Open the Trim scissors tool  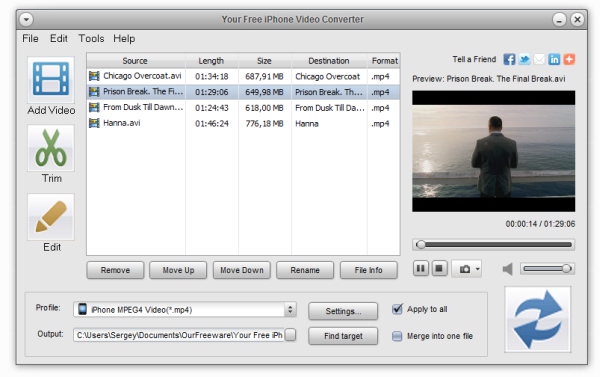tap(51, 148)
